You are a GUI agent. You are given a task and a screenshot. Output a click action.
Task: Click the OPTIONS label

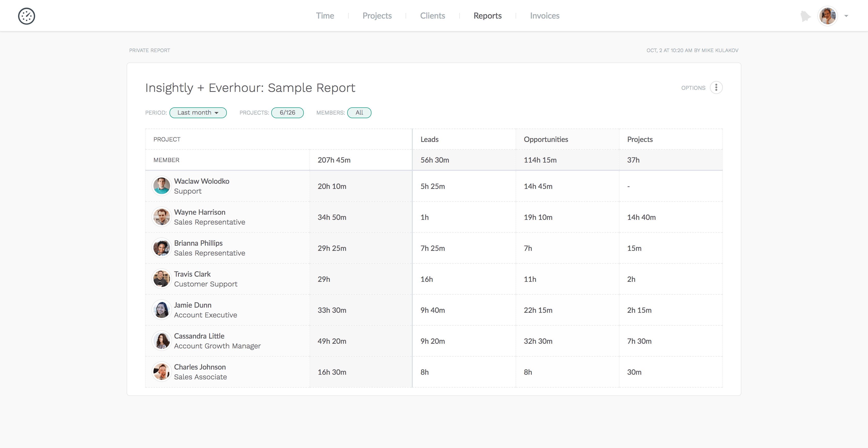click(x=693, y=88)
